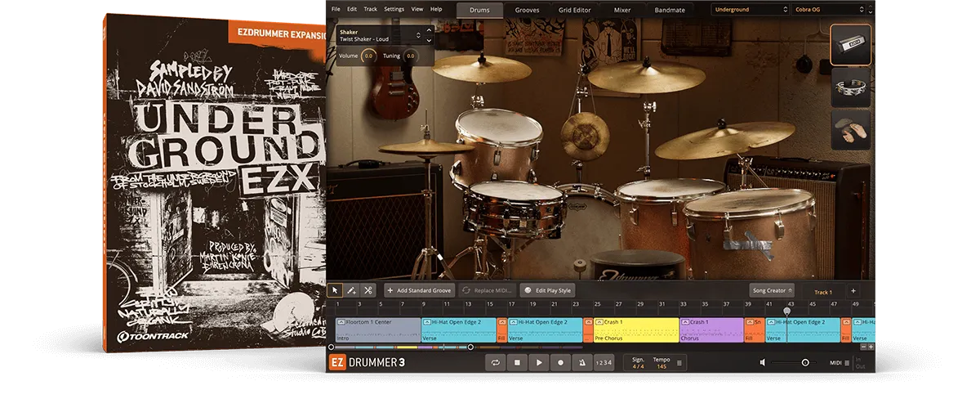Viewport: 980px width, 399px height.
Task: Expand the purple Crash 1 Chorus block
Action: (684, 322)
